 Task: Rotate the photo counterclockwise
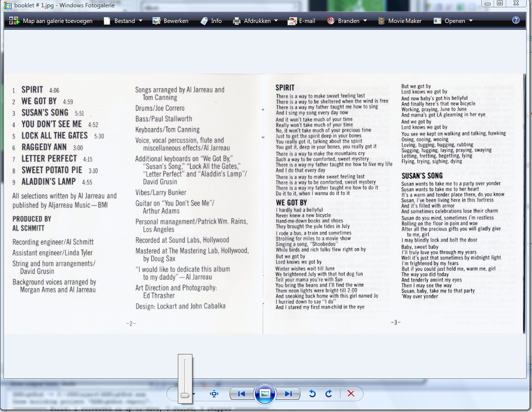click(312, 393)
